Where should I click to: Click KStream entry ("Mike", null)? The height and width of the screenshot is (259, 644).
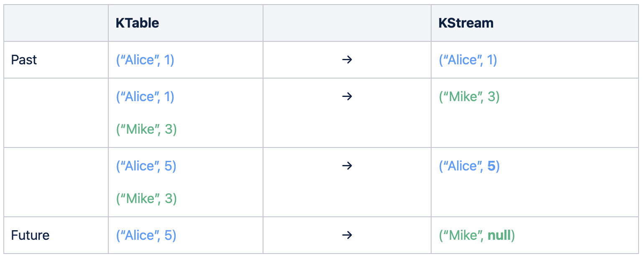pos(477,236)
